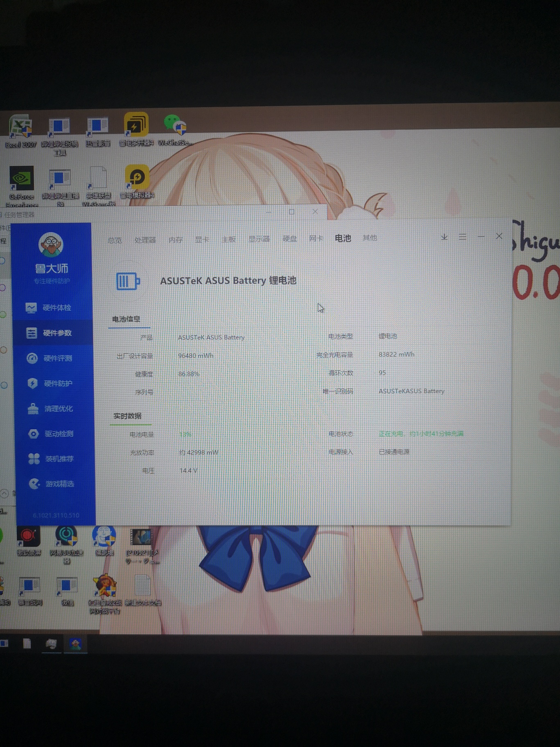This screenshot has width=560, height=747.
Task: Click the battery level value 13%
Action: pos(185,435)
